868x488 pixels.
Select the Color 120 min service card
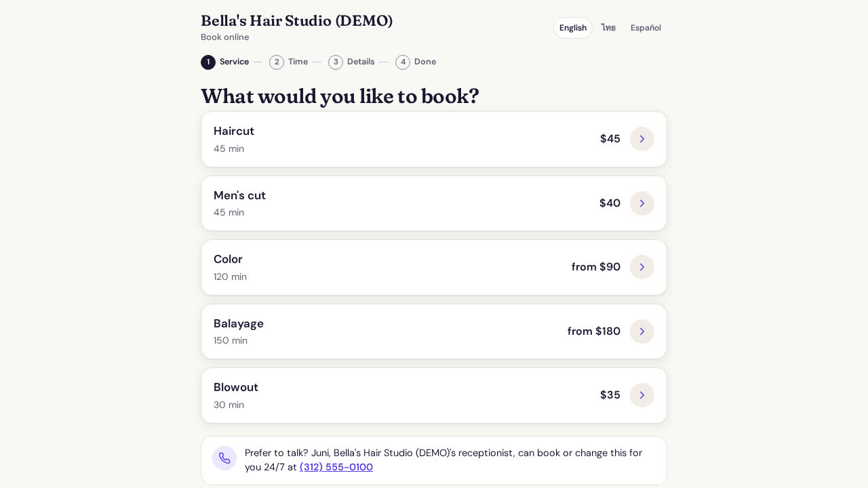pyautogui.click(x=434, y=267)
